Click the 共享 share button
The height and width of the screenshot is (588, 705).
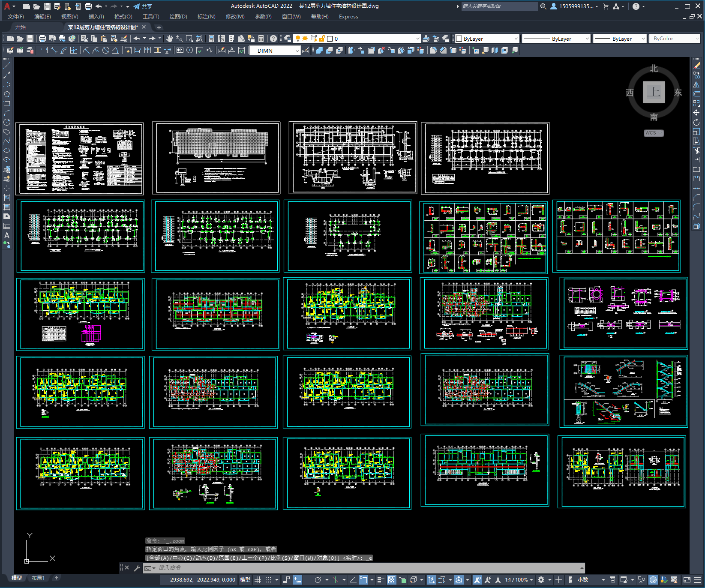tap(143, 6)
